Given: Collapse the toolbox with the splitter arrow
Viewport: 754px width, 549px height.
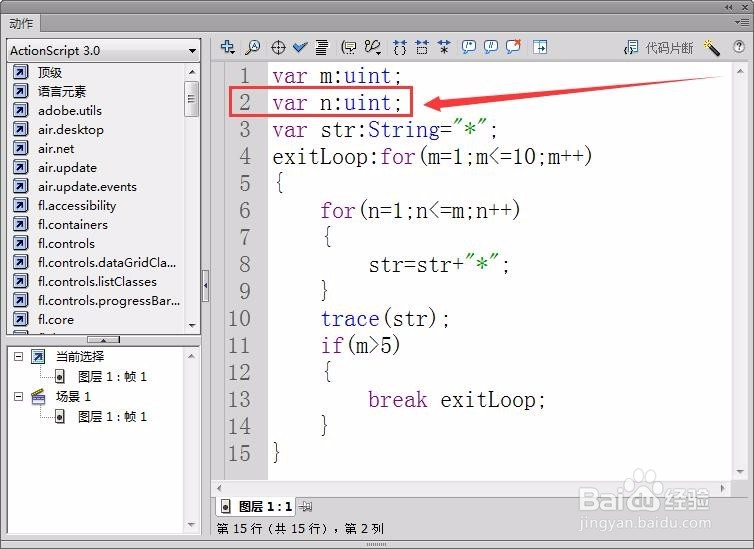Looking at the screenshot, I should click(206, 286).
